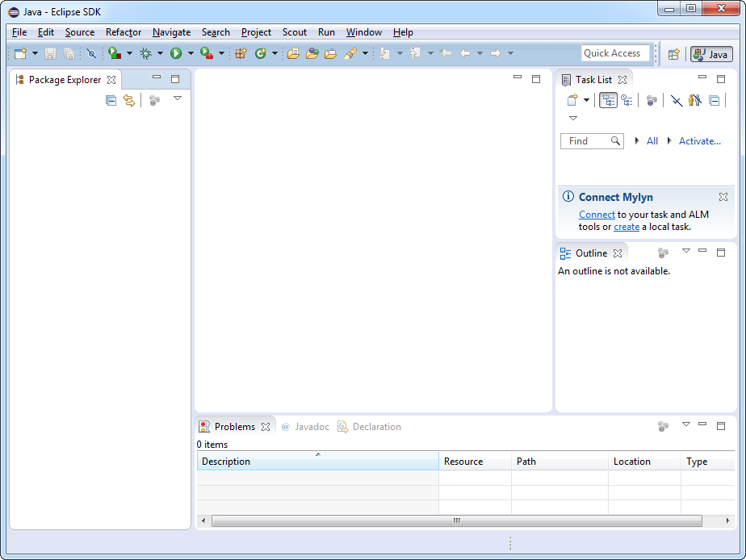
Task: Click the Connect link in Mylyn notice
Action: [x=597, y=215]
